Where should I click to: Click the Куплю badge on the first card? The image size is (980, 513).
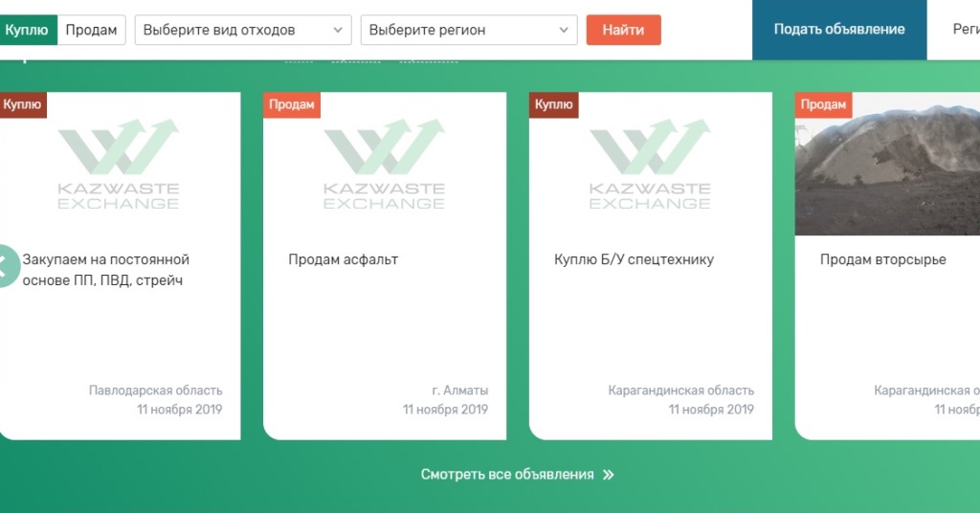tap(22, 105)
